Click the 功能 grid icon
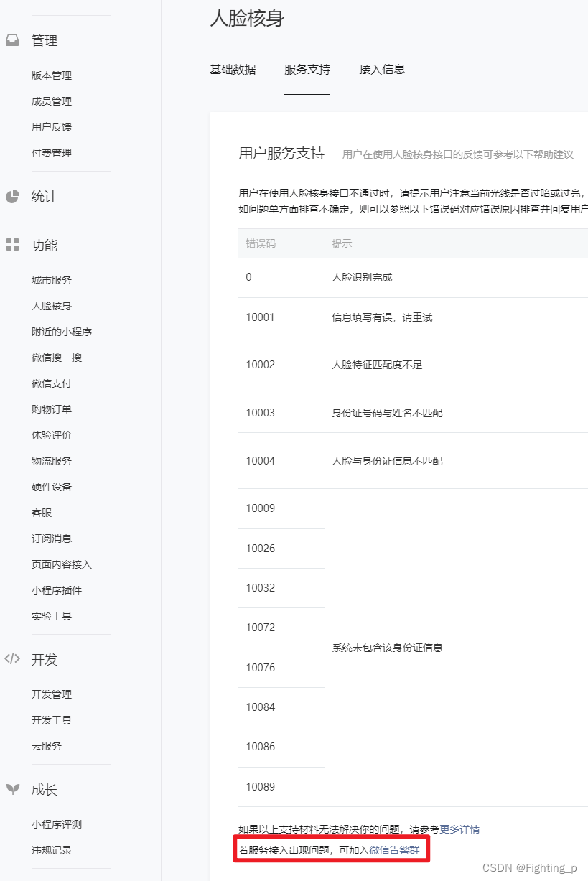Screen dimensions: 588x881 (x=12, y=245)
